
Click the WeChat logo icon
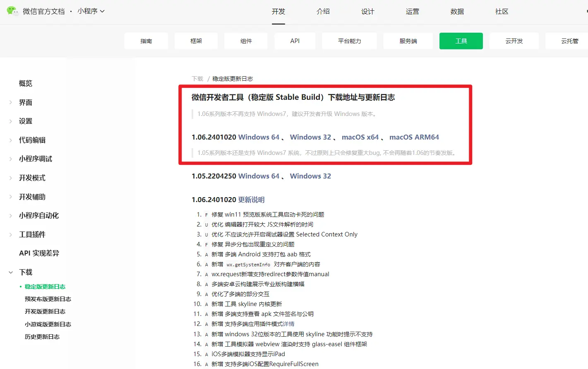click(x=12, y=11)
